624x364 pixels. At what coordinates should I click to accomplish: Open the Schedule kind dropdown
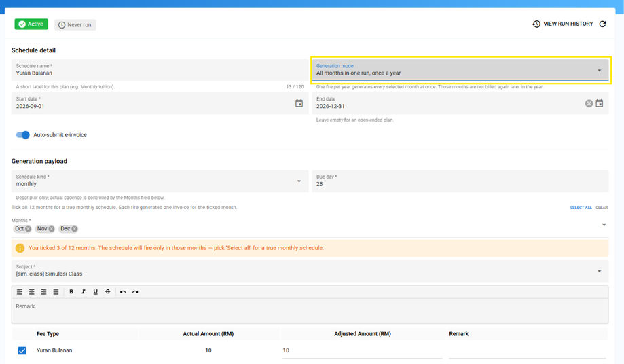tap(160, 181)
